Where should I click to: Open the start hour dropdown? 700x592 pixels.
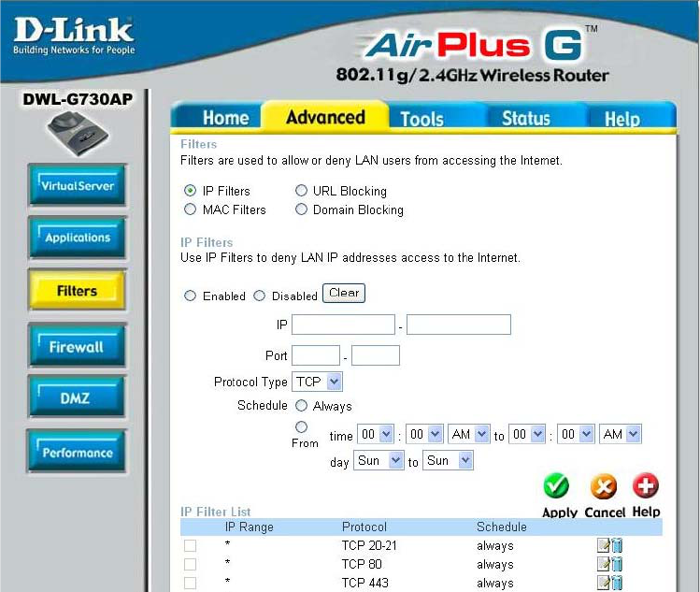pyautogui.click(x=376, y=434)
